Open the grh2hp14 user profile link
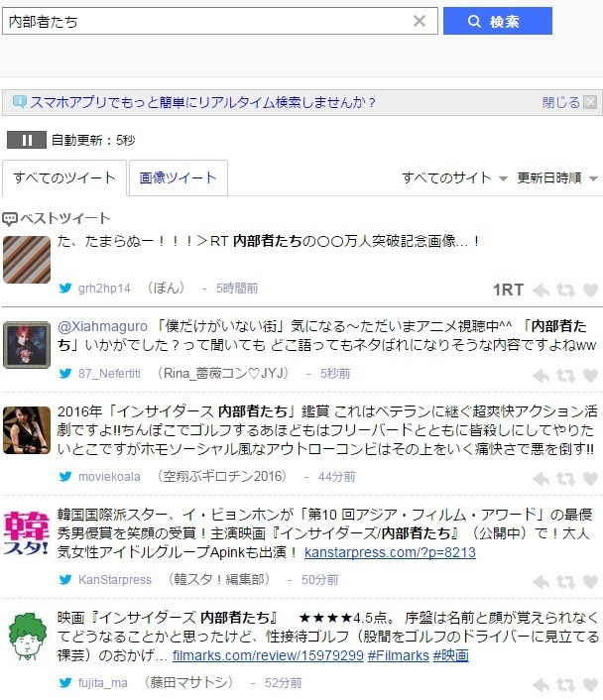The width and height of the screenshot is (603, 700). [104, 289]
